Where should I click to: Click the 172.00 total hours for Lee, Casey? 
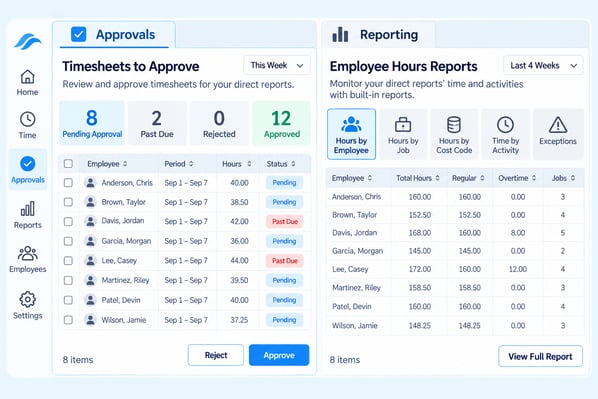pos(420,269)
